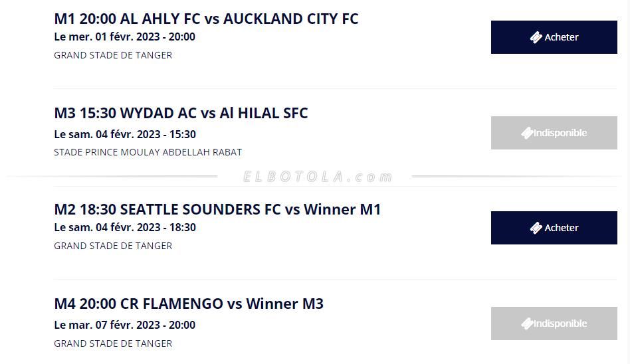This screenshot has height=364, width=630.
Task: Open M2 Seattle Sounders vs Winner M1 title
Action: click(217, 209)
